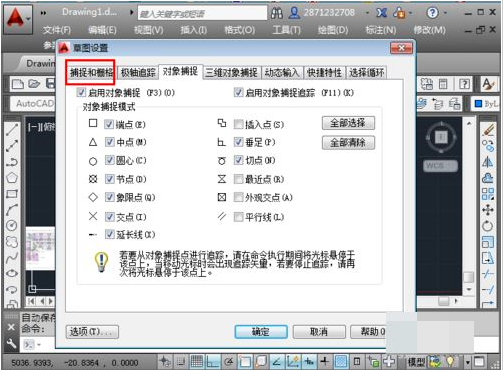Click the 取消 button
Viewport: 503px width, 370px height.
tap(319, 332)
